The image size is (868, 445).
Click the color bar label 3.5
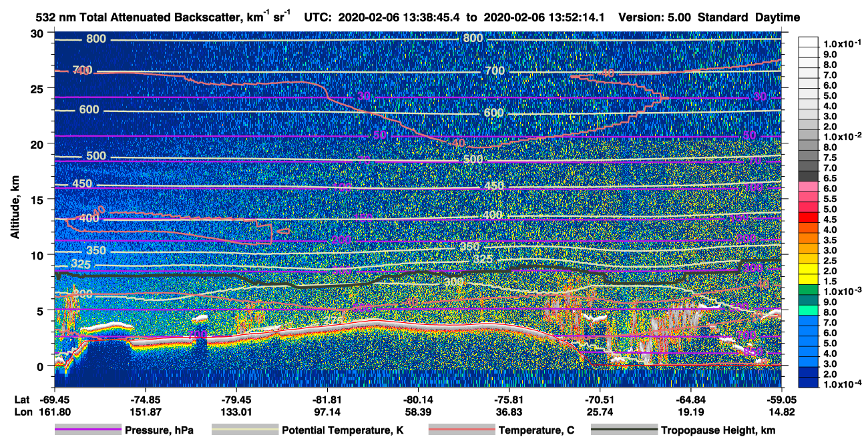click(x=829, y=240)
